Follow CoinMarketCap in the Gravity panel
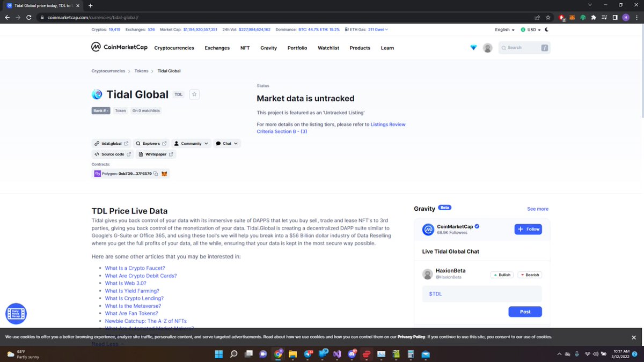644x362 pixels. point(528,229)
